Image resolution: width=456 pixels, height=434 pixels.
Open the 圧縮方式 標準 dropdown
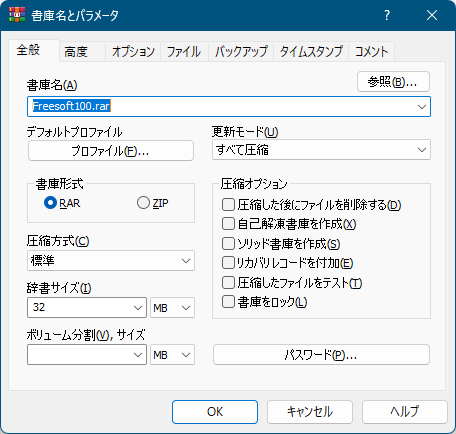tap(111, 261)
